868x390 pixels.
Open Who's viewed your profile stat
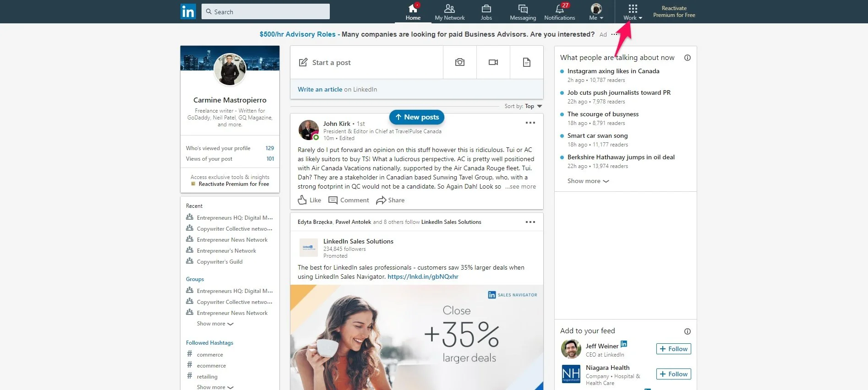click(x=230, y=148)
